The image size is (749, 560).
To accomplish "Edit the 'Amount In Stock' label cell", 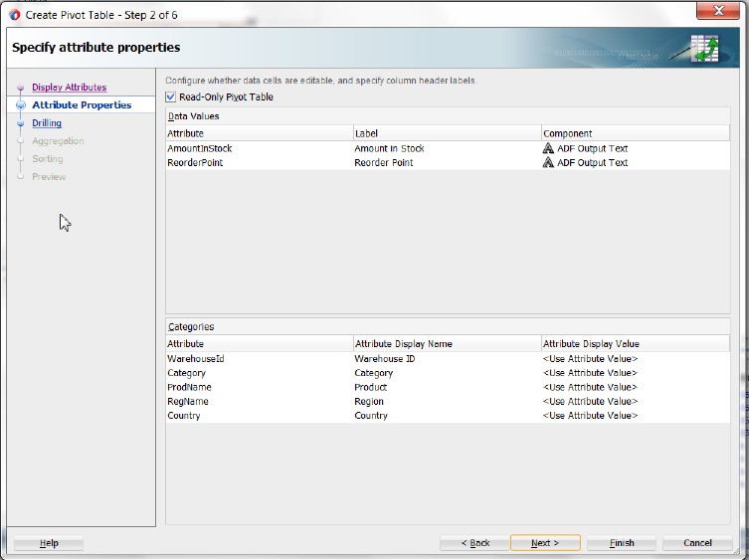I will click(447, 148).
